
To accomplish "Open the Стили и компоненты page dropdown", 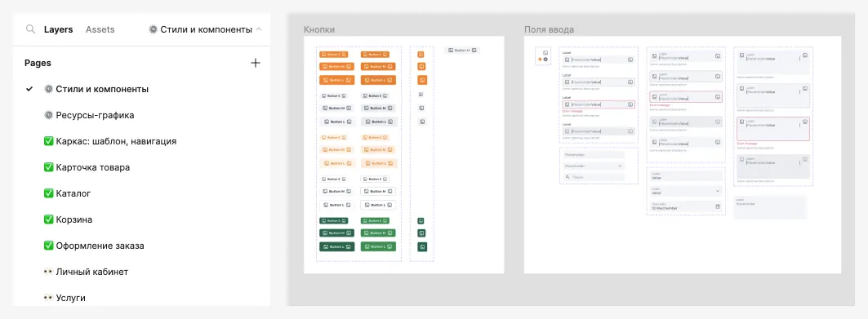I will pyautogui.click(x=206, y=29).
